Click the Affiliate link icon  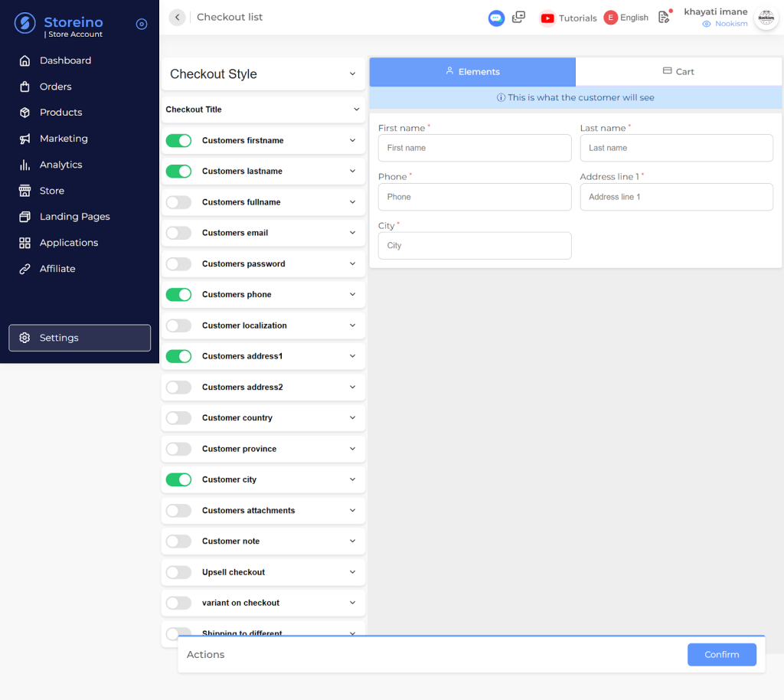pos(24,269)
